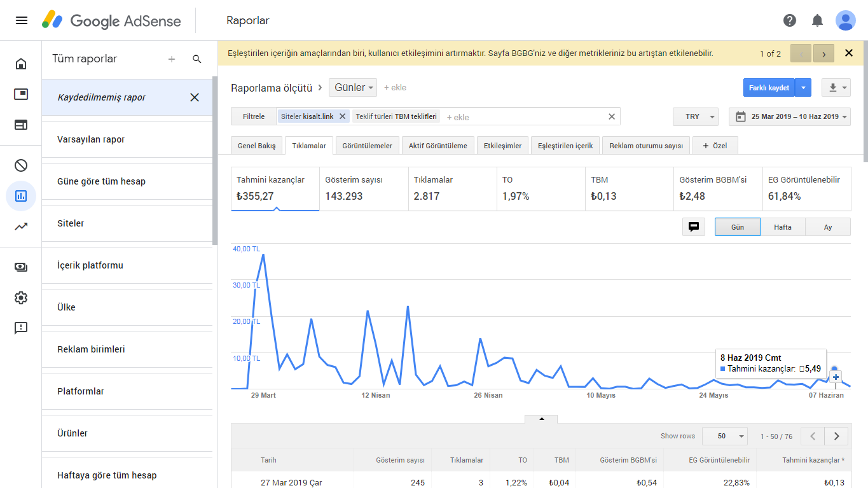Select the Gösterim sayısı metric card
The width and height of the screenshot is (868, 488).
(364, 189)
